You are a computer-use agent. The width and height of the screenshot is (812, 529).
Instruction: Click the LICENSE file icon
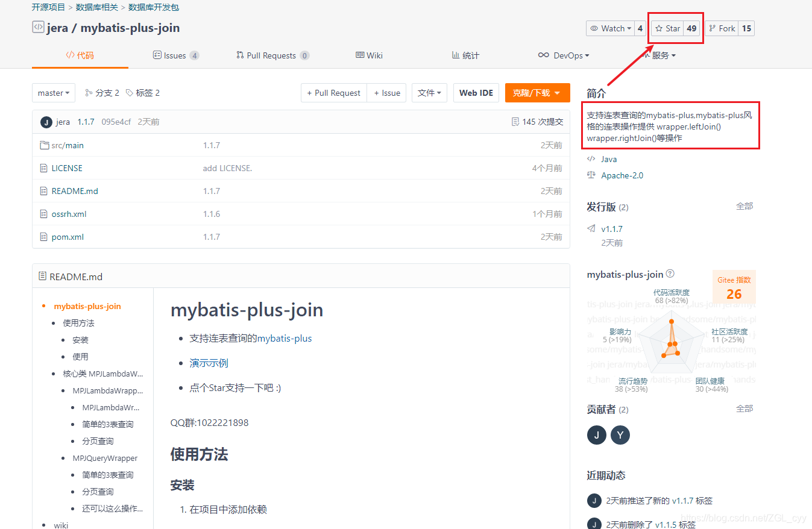point(43,168)
